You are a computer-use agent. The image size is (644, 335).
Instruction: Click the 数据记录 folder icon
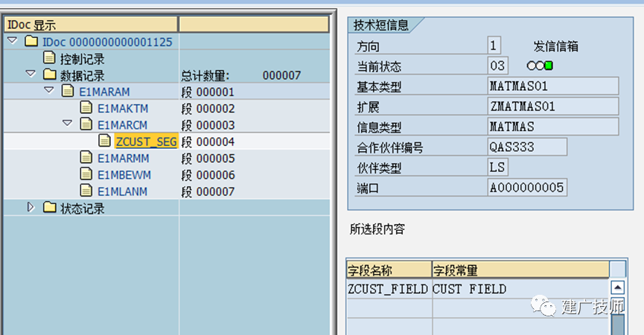click(50, 74)
